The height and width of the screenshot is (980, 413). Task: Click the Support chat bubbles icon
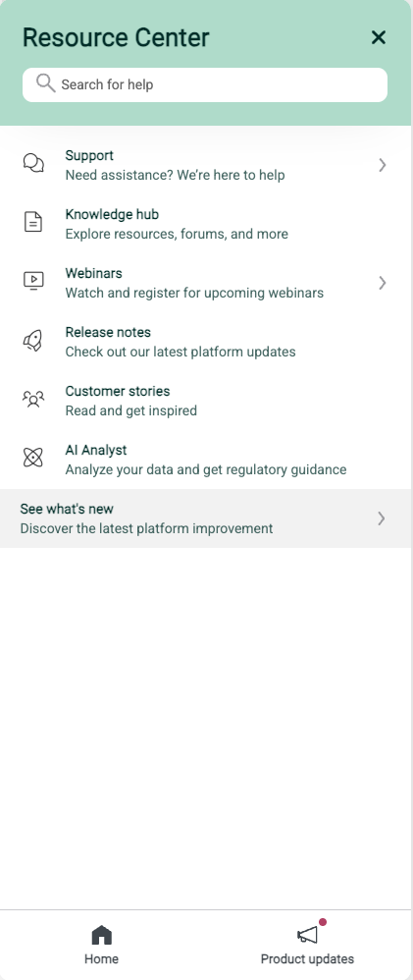tap(33, 163)
